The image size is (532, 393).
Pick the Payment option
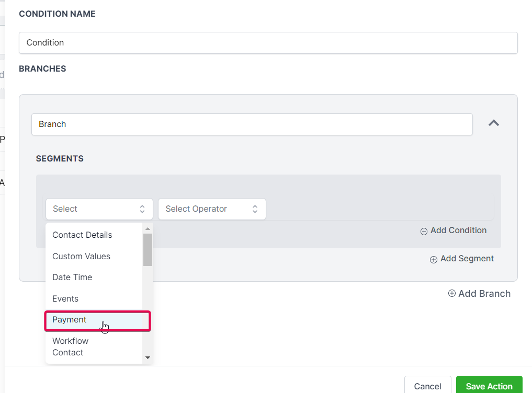70,320
